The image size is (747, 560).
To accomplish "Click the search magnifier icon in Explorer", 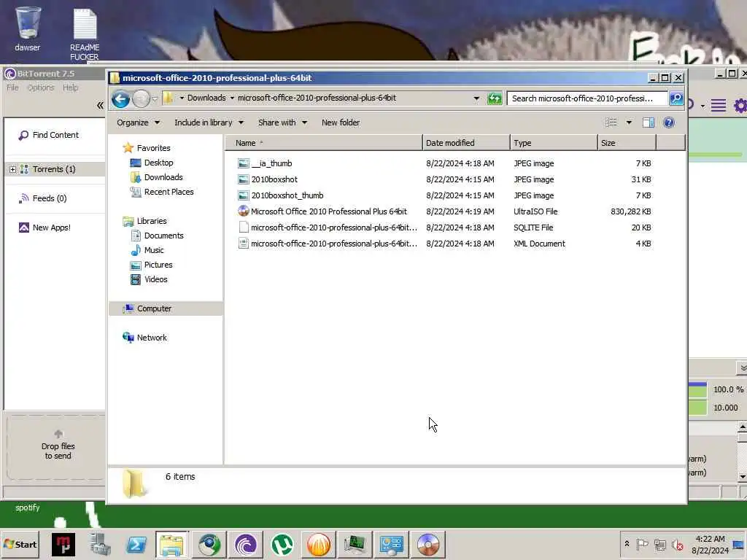I will [676, 98].
